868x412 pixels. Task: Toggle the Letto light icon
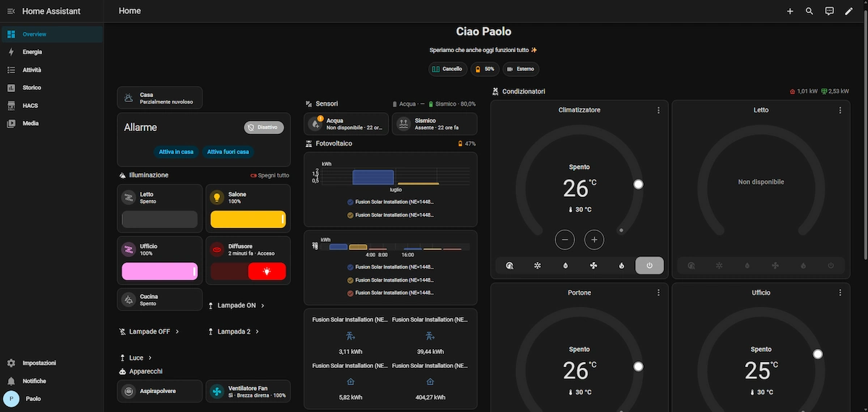[x=129, y=197]
